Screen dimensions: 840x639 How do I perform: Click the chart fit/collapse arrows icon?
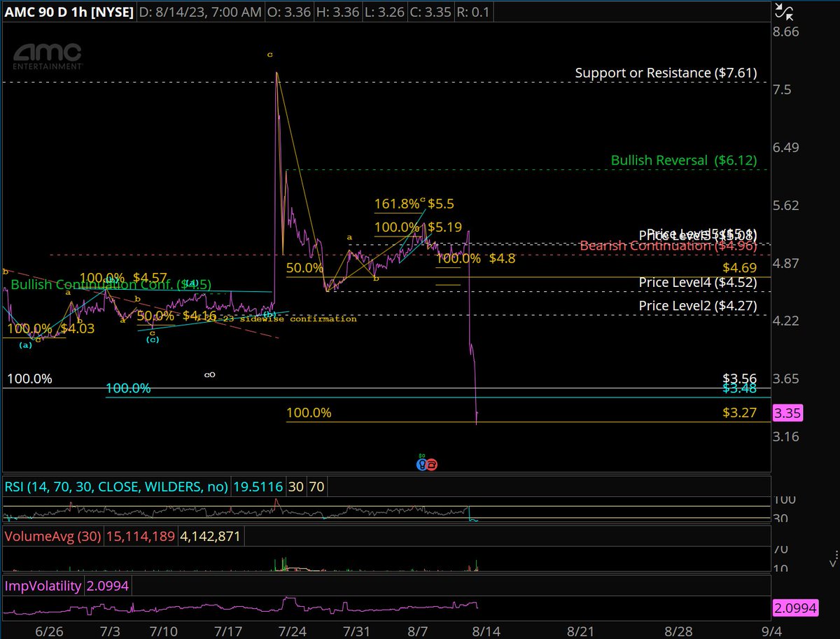pos(785,10)
